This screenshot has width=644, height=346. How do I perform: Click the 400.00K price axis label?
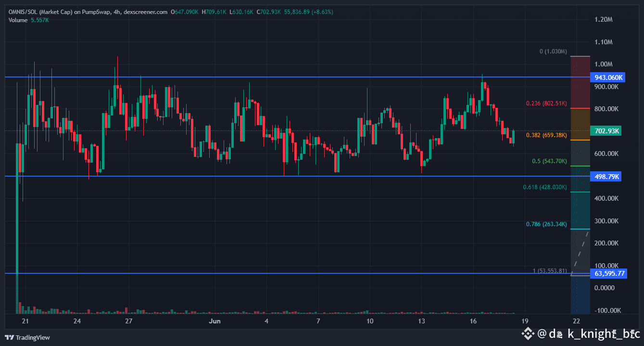point(606,199)
